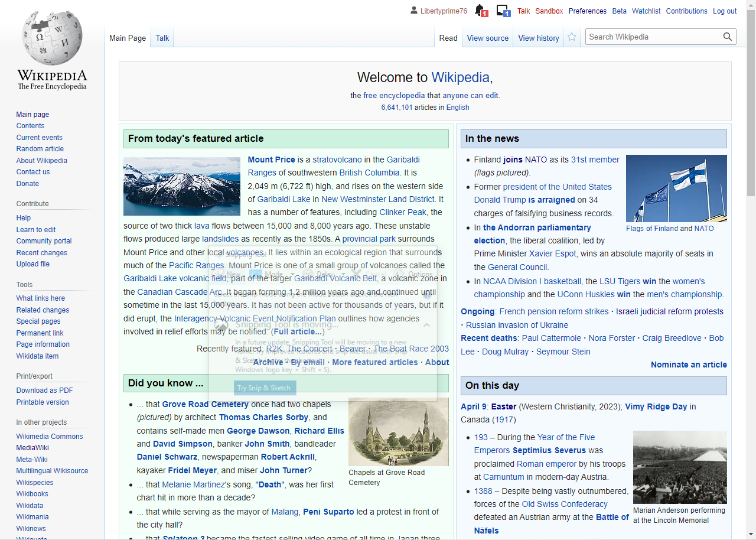The image size is (756, 540).
Task: Go to Current events in sidebar
Action: coord(39,138)
